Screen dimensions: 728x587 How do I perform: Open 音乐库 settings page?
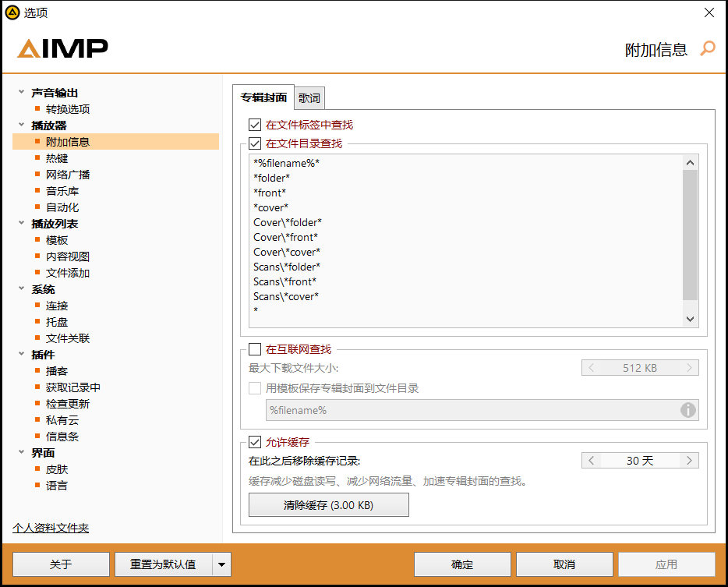pos(62,191)
